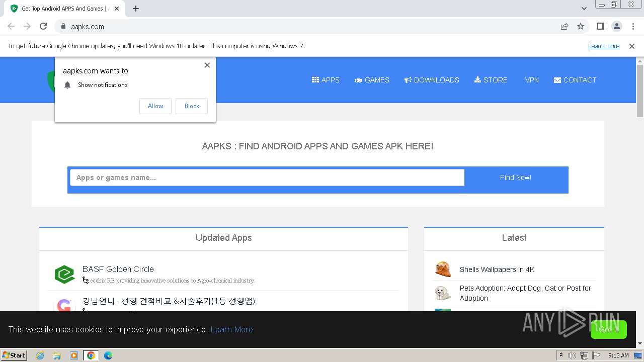Screen dimensions: 644x362
Task: Share this page icon
Action: pyautogui.click(x=565, y=26)
